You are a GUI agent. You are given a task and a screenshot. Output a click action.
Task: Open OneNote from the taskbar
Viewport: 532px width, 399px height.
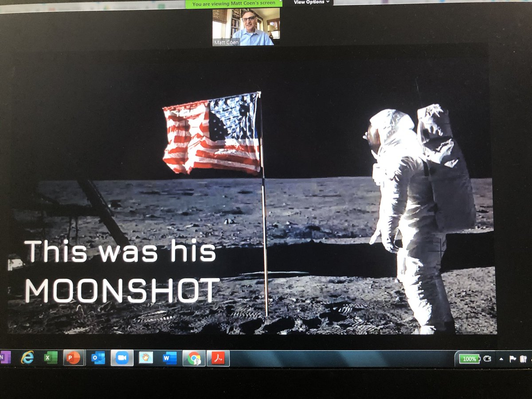point(4,357)
